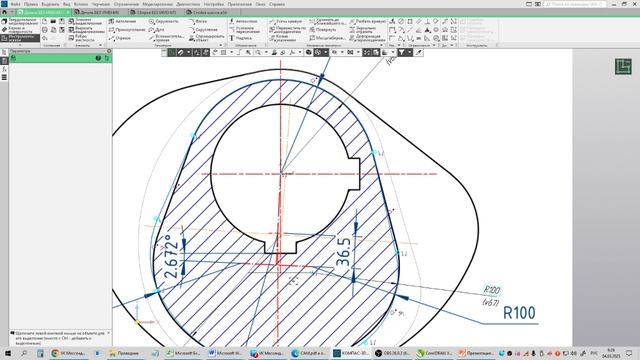Expand the Изменение геометрии group arrow
Viewport: 640px width, 360px height.
tap(382, 45)
